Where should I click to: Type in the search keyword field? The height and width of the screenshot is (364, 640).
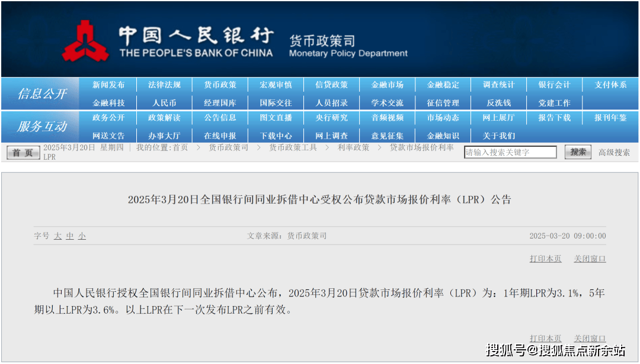coord(510,153)
